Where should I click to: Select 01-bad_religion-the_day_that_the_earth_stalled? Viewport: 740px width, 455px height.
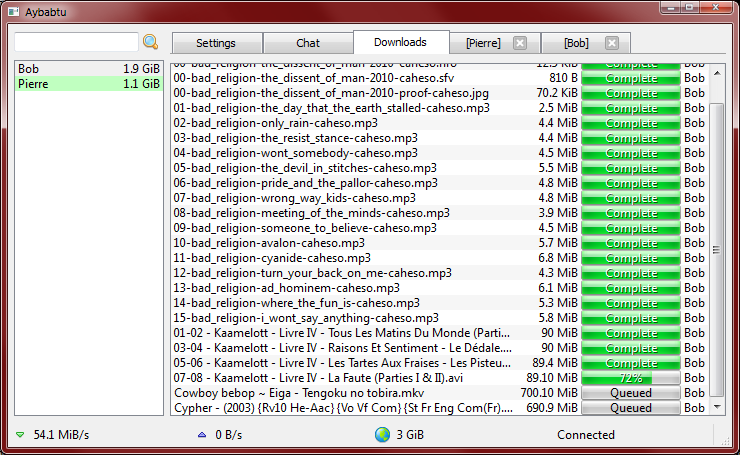(439, 108)
